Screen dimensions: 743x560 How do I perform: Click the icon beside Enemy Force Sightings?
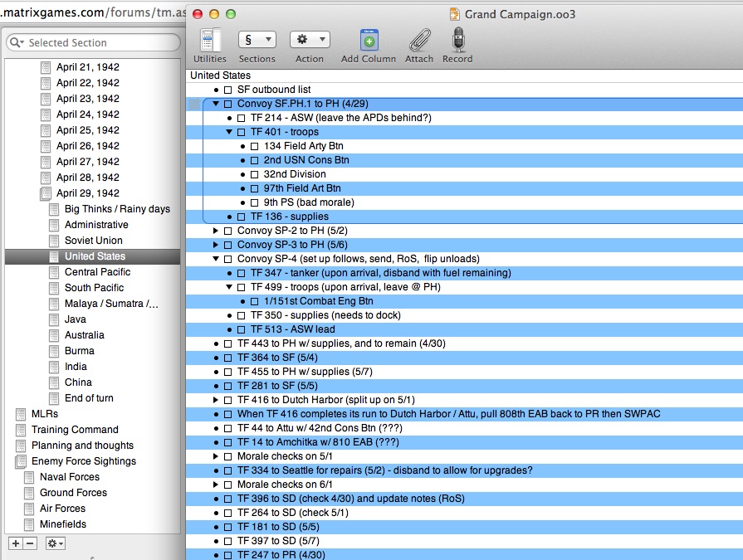(21, 461)
